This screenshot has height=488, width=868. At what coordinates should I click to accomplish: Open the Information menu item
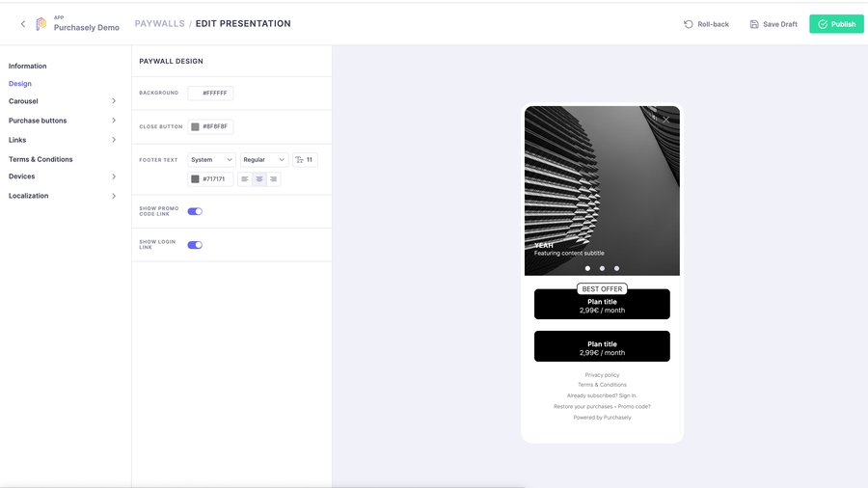28,67
